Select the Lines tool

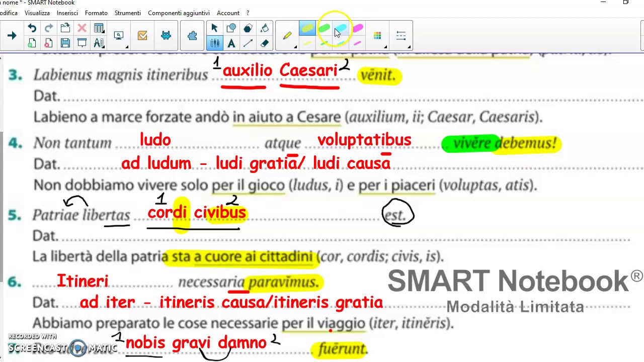click(248, 43)
